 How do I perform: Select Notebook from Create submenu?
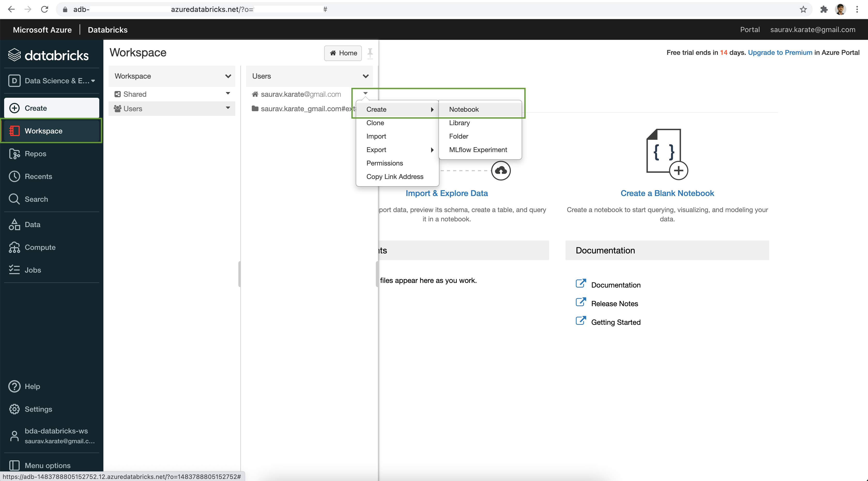pyautogui.click(x=464, y=109)
